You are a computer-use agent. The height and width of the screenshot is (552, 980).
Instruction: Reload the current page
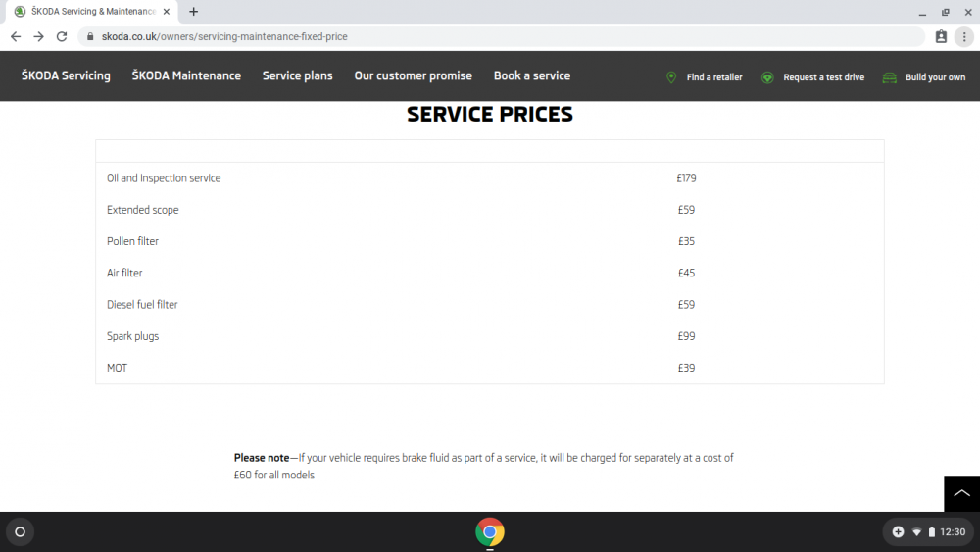click(x=61, y=37)
